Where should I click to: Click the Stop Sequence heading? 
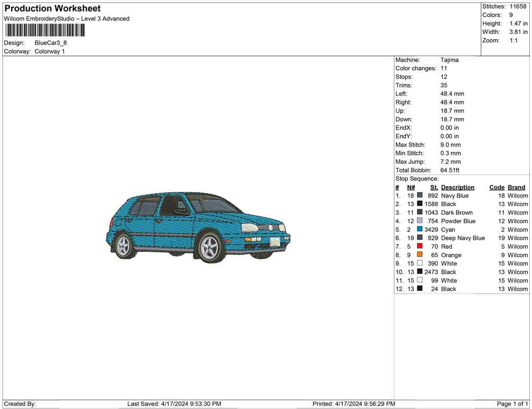point(417,179)
